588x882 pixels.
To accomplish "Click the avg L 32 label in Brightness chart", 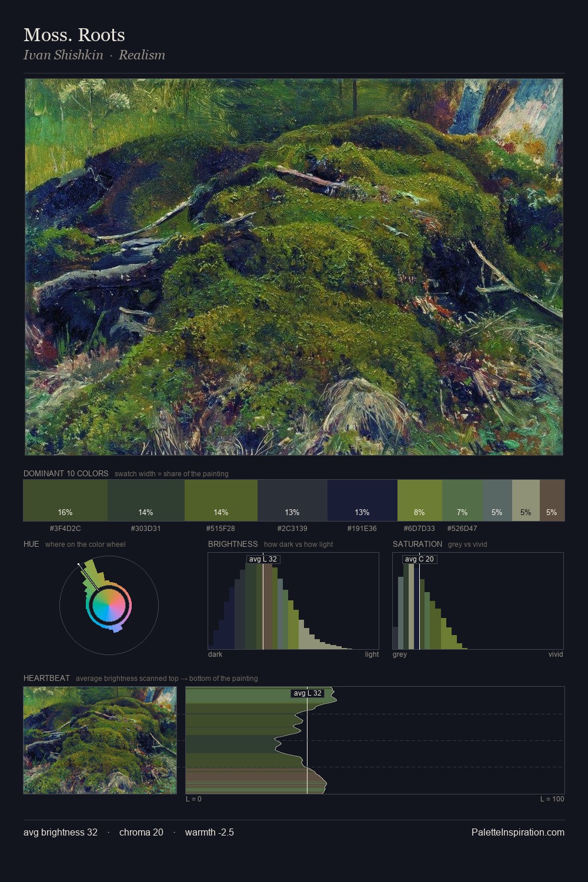I will [x=263, y=559].
